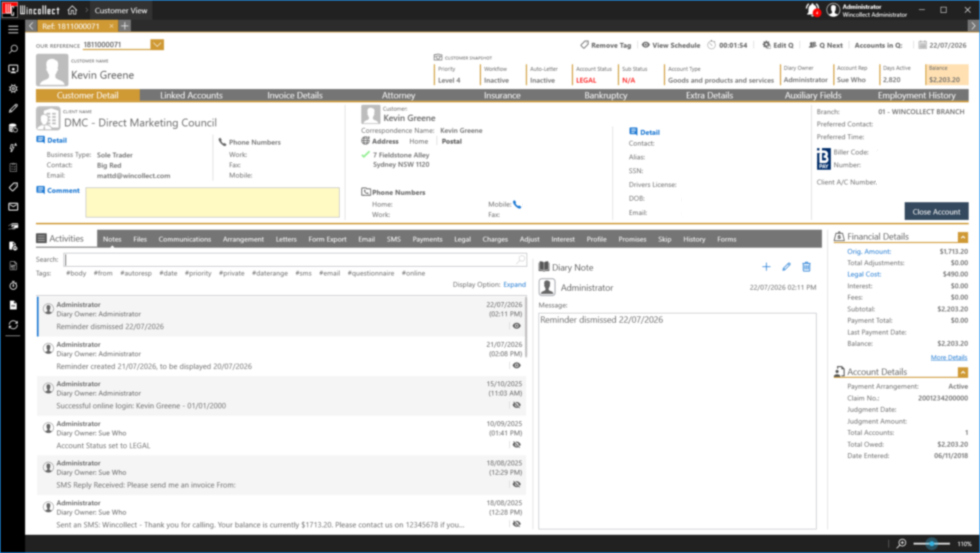Delete the diary note with trash icon

806,267
